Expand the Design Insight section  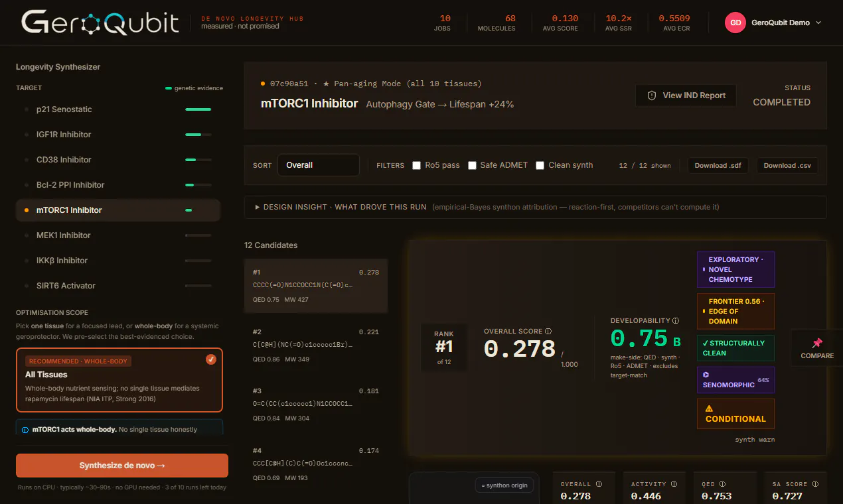coord(535,207)
